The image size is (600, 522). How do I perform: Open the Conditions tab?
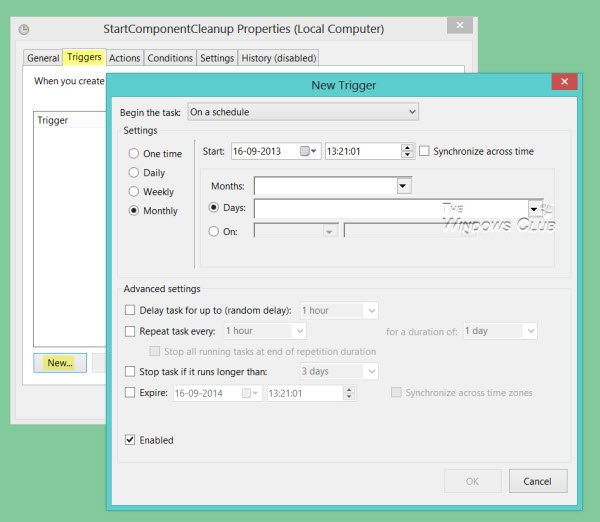[x=170, y=58]
